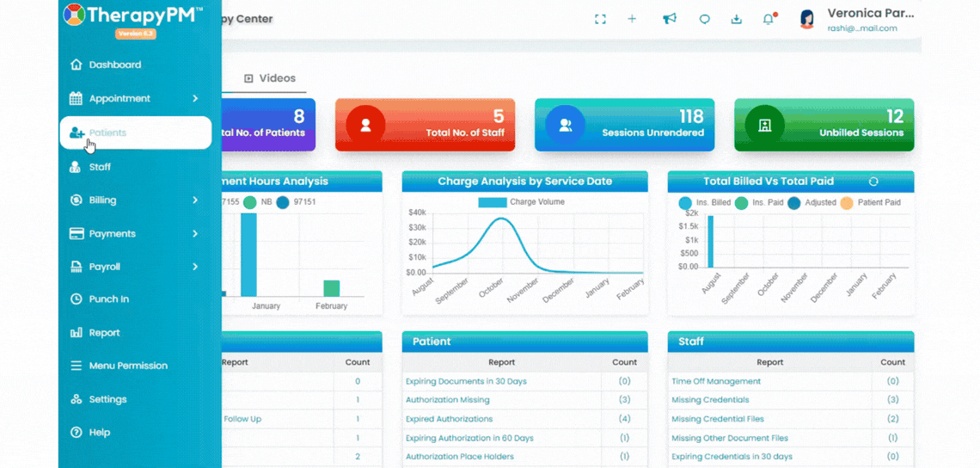Toggle the Patient Paid legend item
980x468 pixels.
[870, 203]
